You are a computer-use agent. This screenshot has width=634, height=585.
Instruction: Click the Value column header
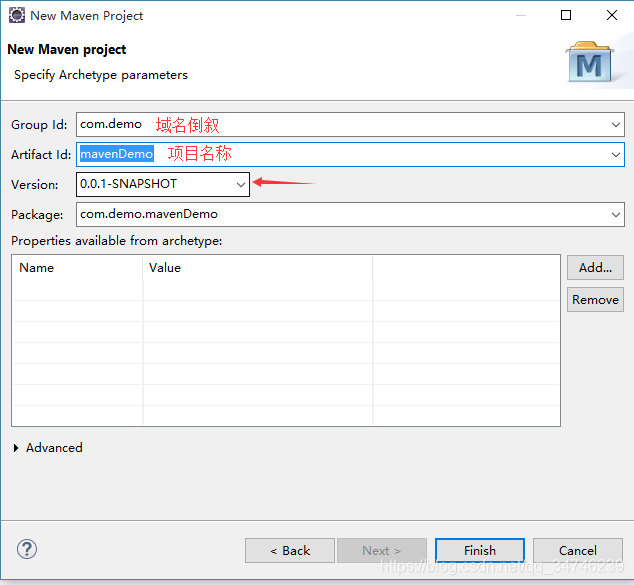point(258,268)
